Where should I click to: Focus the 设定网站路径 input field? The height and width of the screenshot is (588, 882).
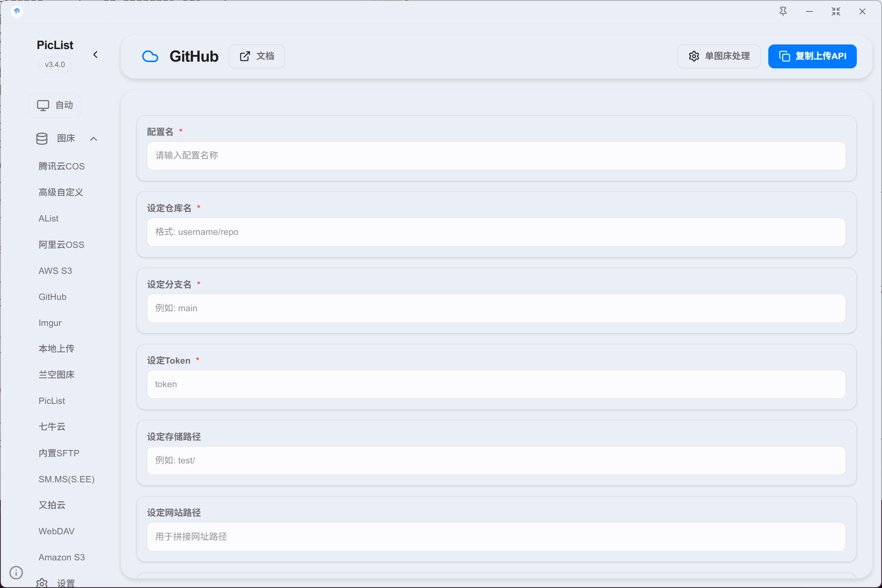coord(496,537)
